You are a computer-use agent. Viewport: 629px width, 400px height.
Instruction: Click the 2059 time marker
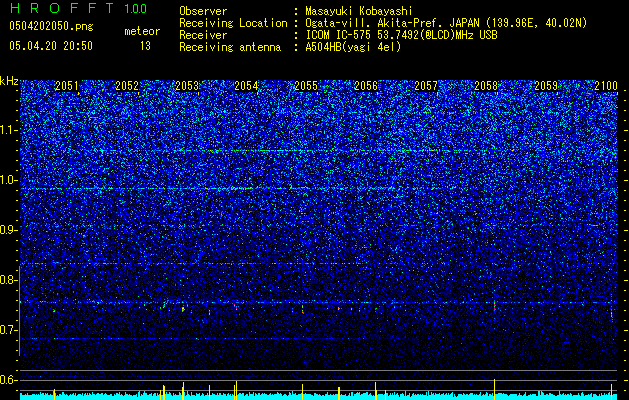tap(546, 86)
